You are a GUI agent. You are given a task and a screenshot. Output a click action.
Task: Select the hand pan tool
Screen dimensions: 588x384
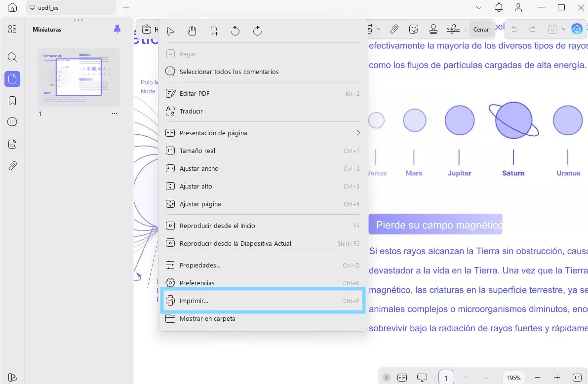click(x=192, y=31)
